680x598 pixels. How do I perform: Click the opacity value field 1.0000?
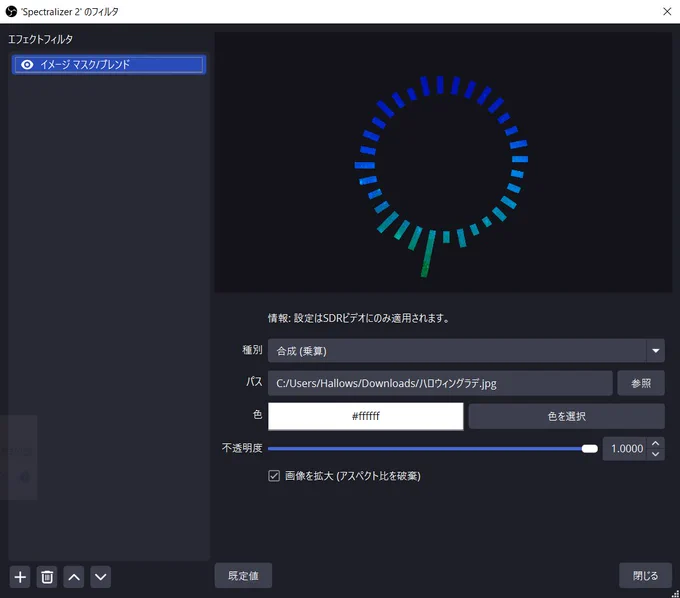coord(625,448)
